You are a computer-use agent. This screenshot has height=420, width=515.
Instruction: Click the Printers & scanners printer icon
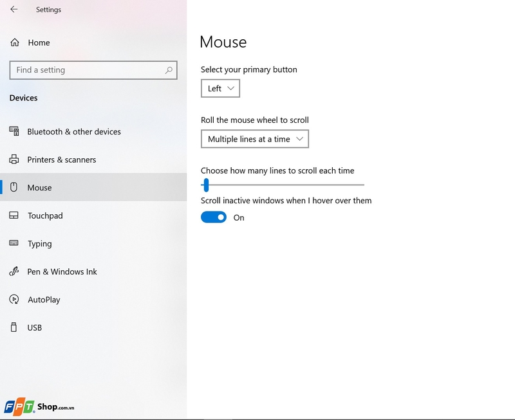[14, 159]
